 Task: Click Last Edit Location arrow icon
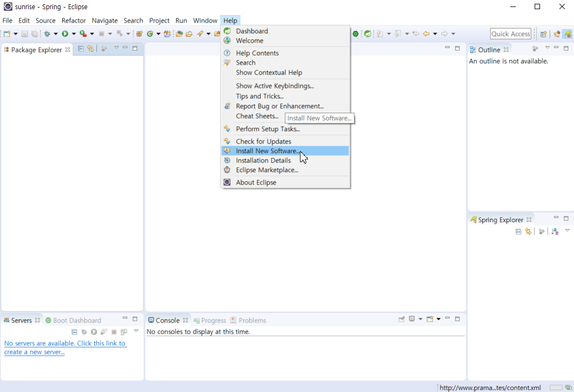(416, 33)
